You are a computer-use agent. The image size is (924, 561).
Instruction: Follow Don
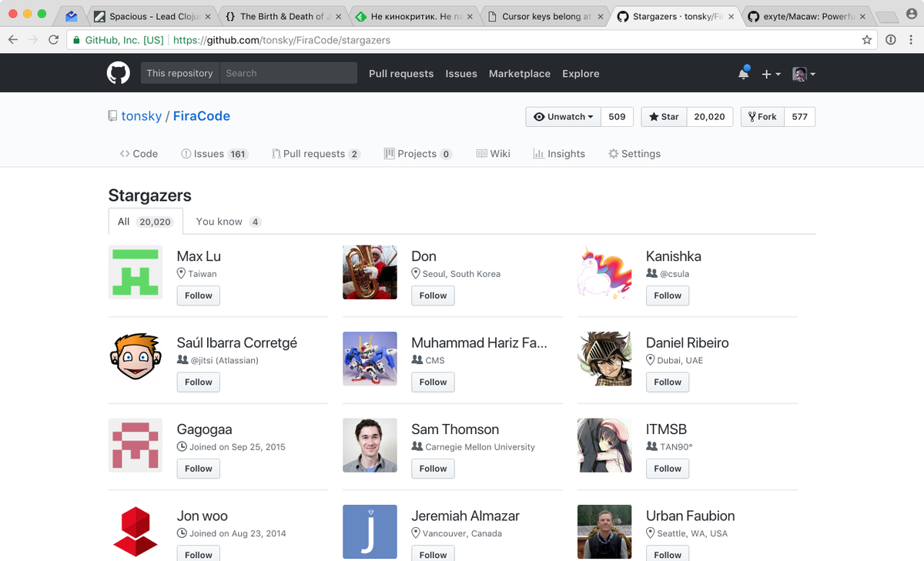(x=433, y=296)
